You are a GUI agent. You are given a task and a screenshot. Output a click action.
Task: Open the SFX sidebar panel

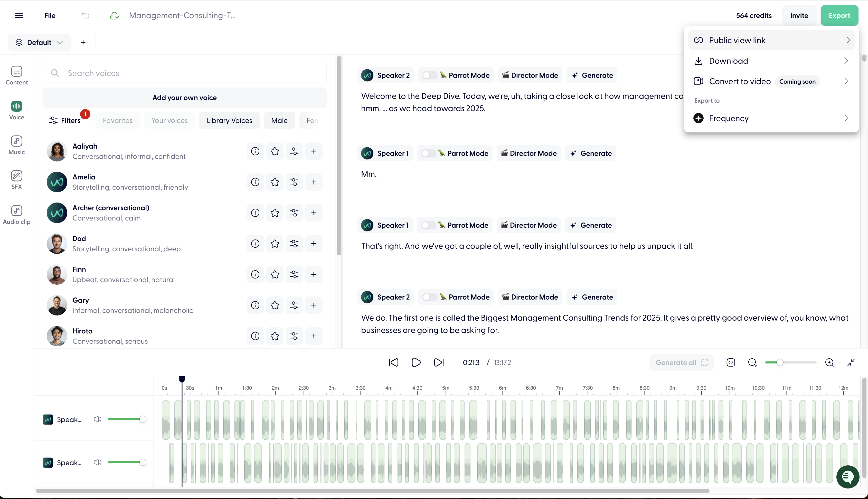[x=16, y=180]
